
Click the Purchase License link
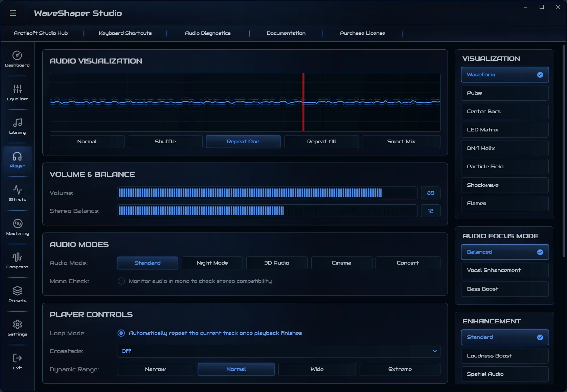tap(363, 33)
